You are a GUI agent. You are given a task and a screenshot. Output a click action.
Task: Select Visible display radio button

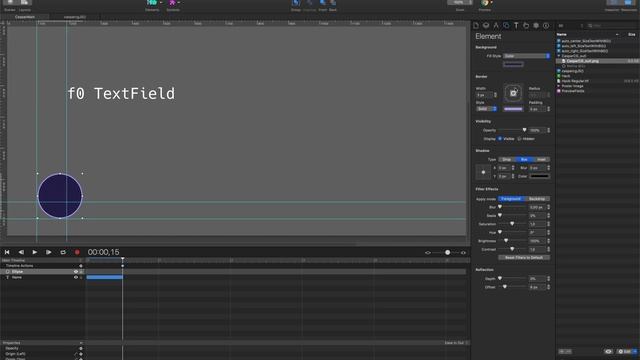click(x=500, y=139)
